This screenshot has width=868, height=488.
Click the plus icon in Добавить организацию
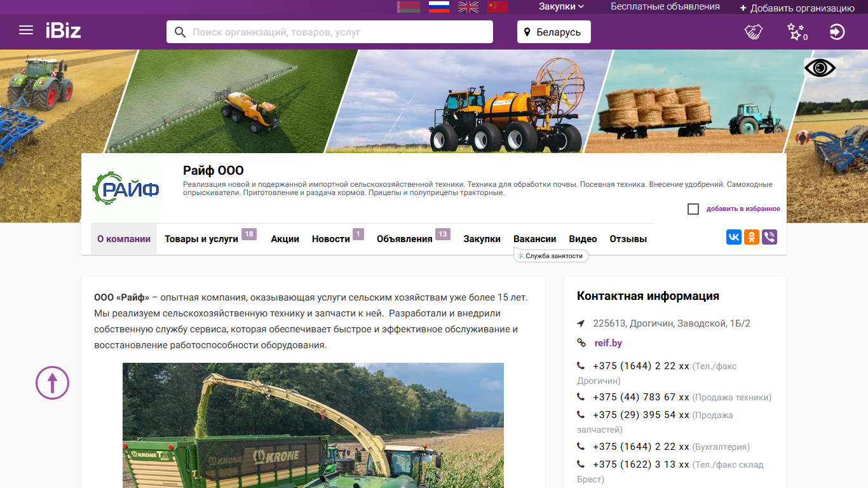click(x=743, y=8)
